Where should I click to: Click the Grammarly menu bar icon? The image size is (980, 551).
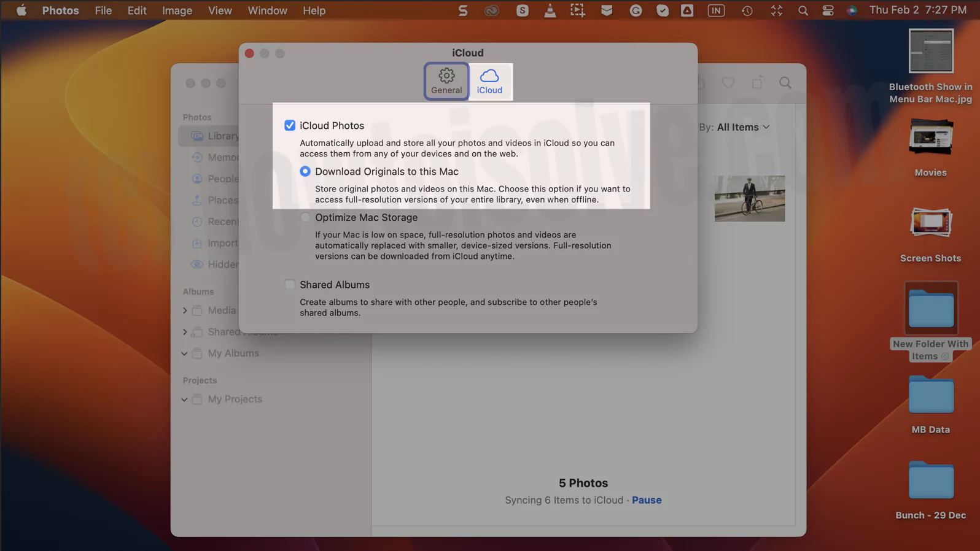coord(636,10)
